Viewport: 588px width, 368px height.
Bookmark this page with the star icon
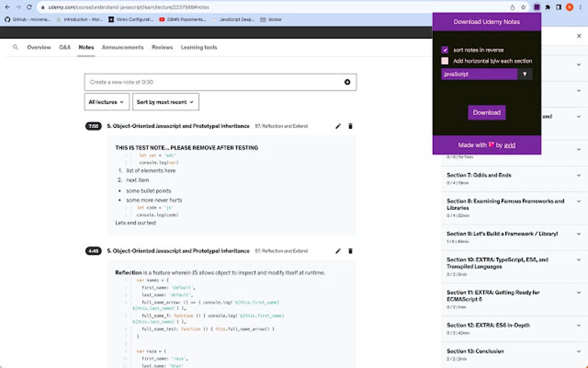[523, 7]
